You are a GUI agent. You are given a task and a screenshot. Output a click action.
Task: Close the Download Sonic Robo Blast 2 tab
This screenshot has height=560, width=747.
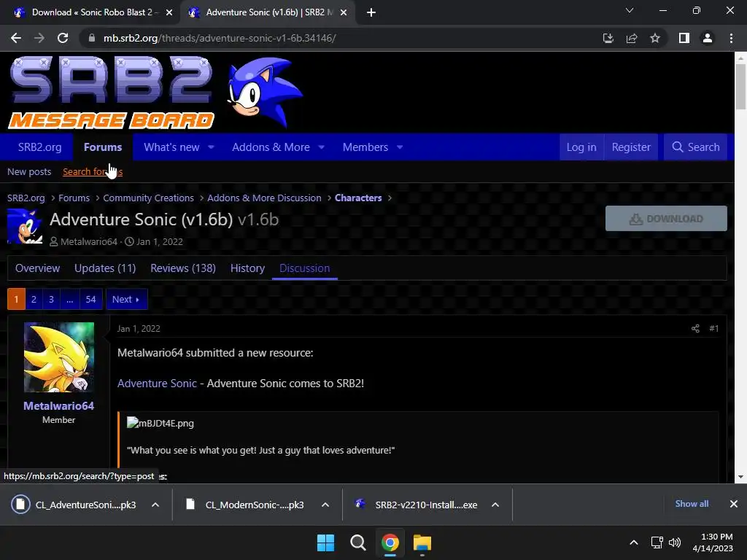(169, 12)
